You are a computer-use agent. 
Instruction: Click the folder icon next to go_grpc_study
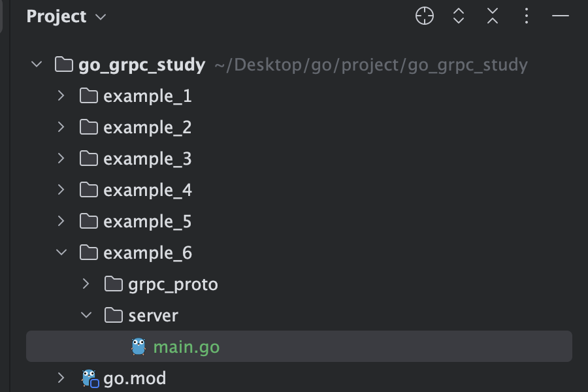[x=61, y=64]
